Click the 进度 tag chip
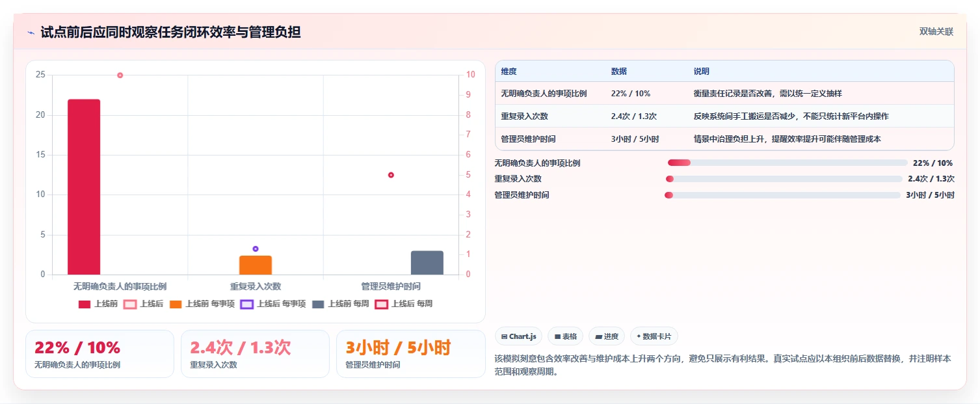Image resolution: width=980 pixels, height=404 pixels. coord(607,336)
